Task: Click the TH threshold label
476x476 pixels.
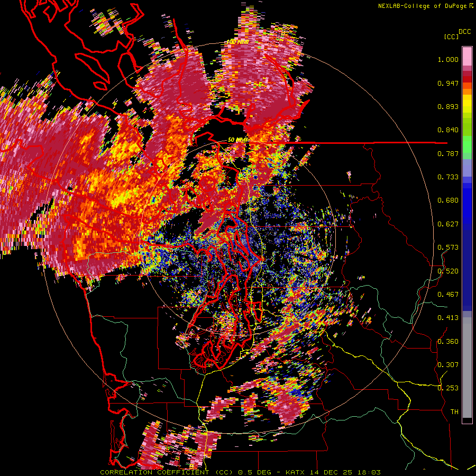Action: pyautogui.click(x=454, y=412)
